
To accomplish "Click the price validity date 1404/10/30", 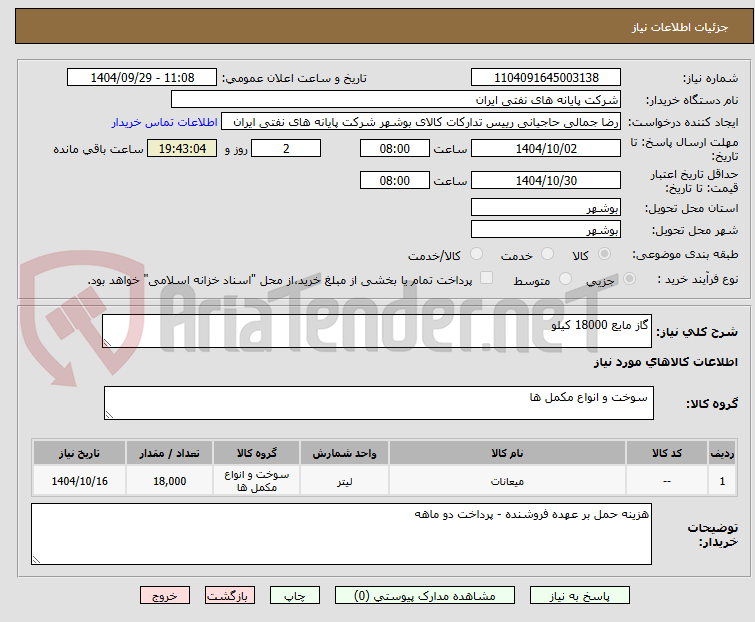I will click(546, 181).
